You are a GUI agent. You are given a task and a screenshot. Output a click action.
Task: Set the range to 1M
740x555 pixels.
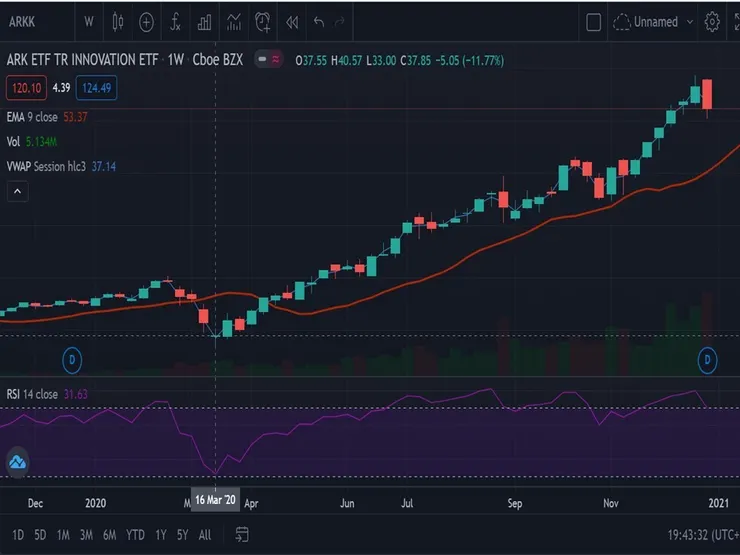click(63, 535)
